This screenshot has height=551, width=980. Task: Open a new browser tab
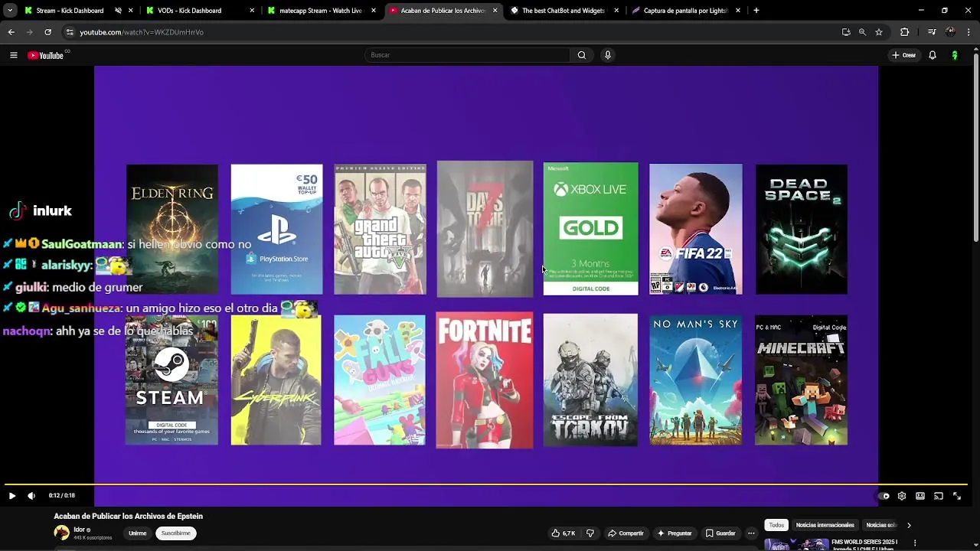point(756,11)
